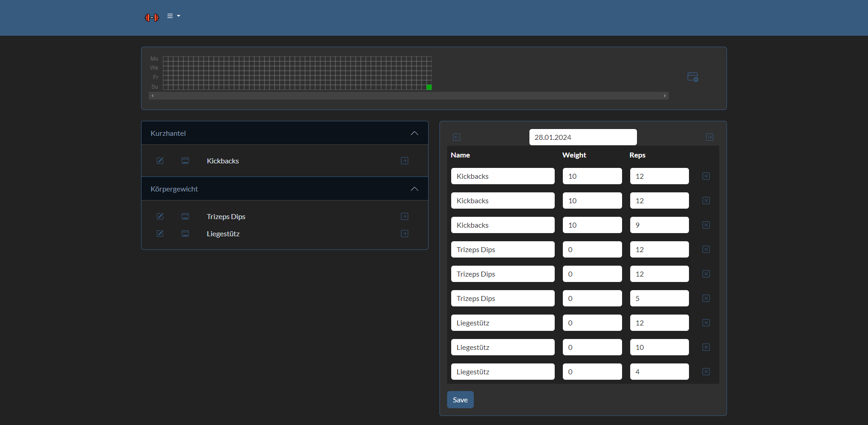The image size is (868, 425).
Task: Go to the next day
Action: 710,137
